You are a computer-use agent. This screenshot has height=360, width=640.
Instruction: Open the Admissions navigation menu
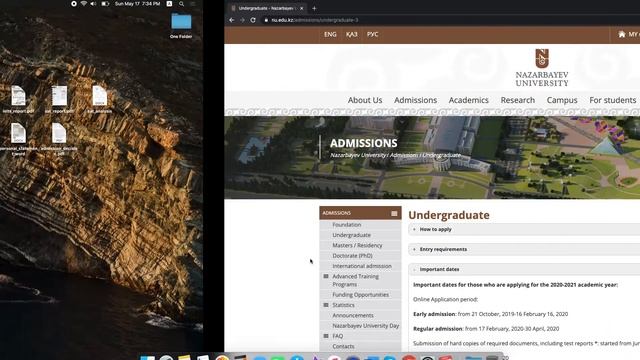click(x=416, y=100)
